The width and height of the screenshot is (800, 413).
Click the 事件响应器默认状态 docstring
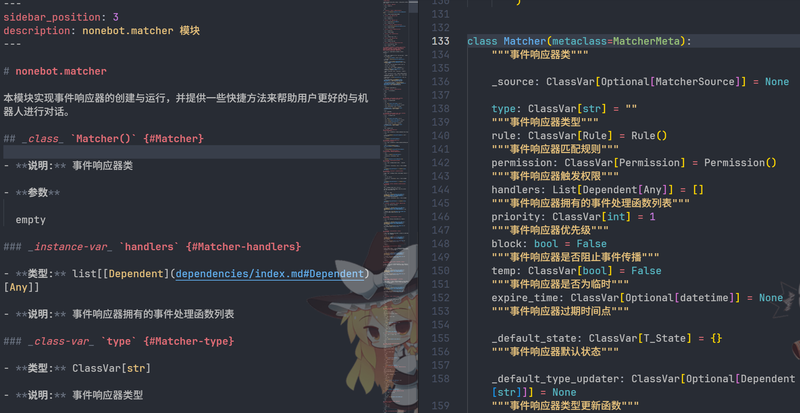(x=555, y=352)
